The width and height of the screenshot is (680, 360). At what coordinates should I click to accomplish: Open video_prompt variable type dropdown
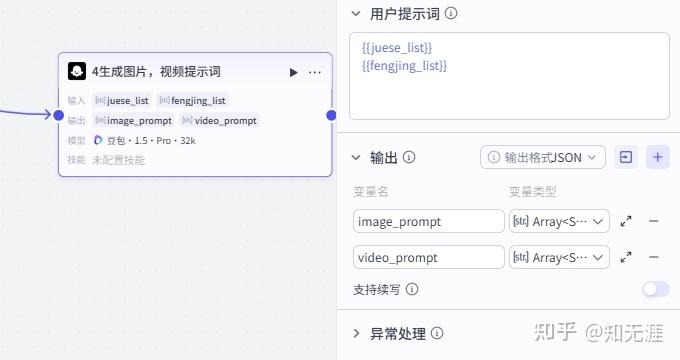(559, 257)
